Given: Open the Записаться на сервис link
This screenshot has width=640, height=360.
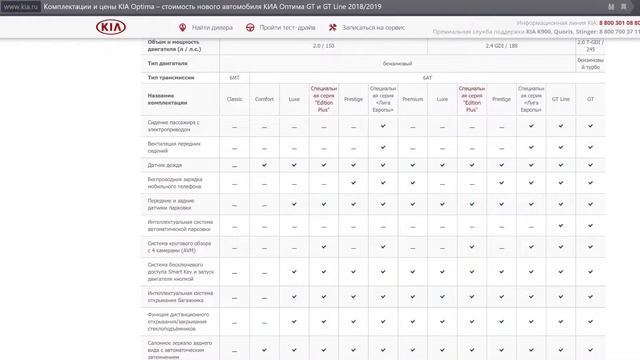Looking at the screenshot, I should point(373,27).
